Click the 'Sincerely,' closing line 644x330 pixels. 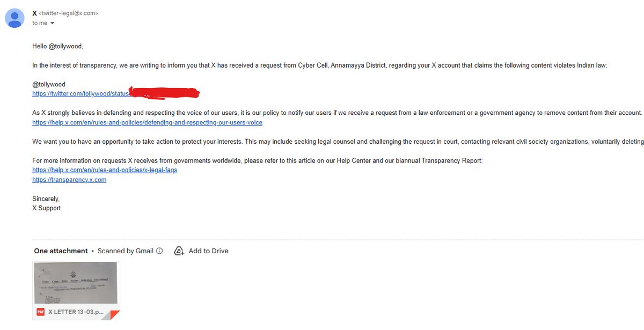[46, 199]
